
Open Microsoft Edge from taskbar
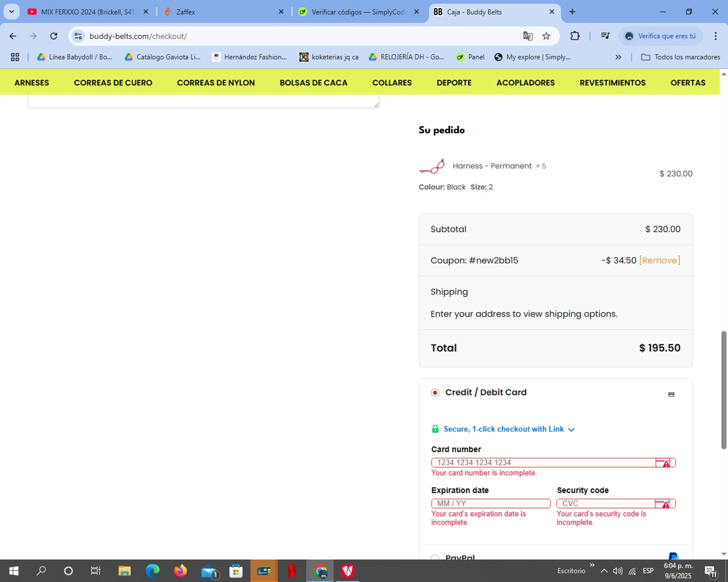(x=152, y=571)
